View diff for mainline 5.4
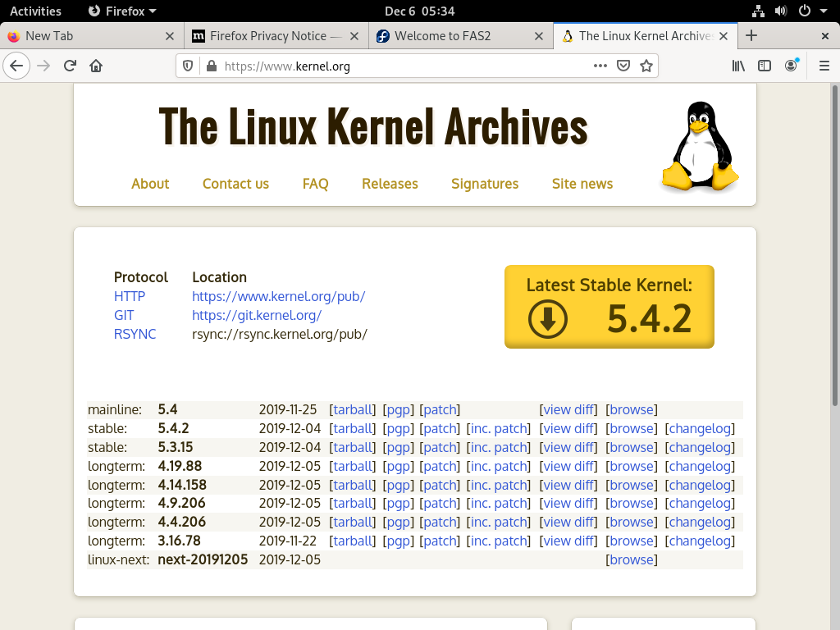Screen dimensions: 840x630 568,410
